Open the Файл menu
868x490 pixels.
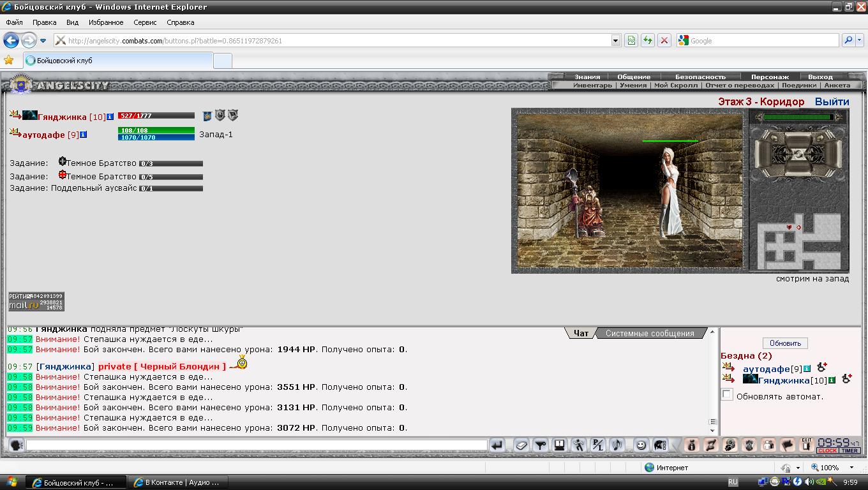click(14, 22)
